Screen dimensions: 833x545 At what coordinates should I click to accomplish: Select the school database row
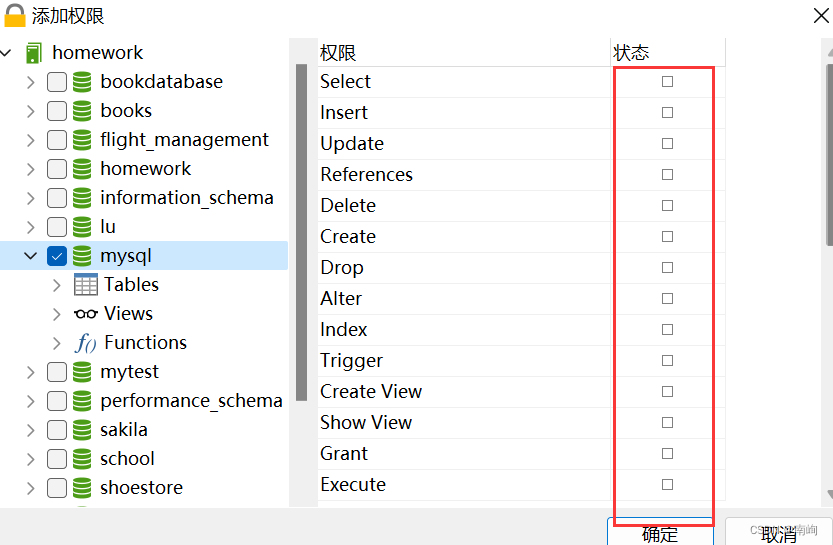point(143,459)
